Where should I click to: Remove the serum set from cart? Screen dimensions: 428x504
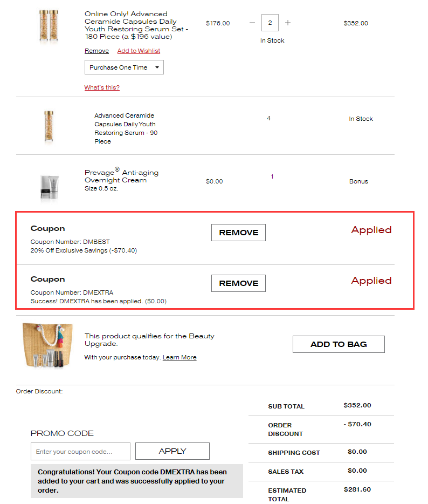pyautogui.click(x=96, y=51)
